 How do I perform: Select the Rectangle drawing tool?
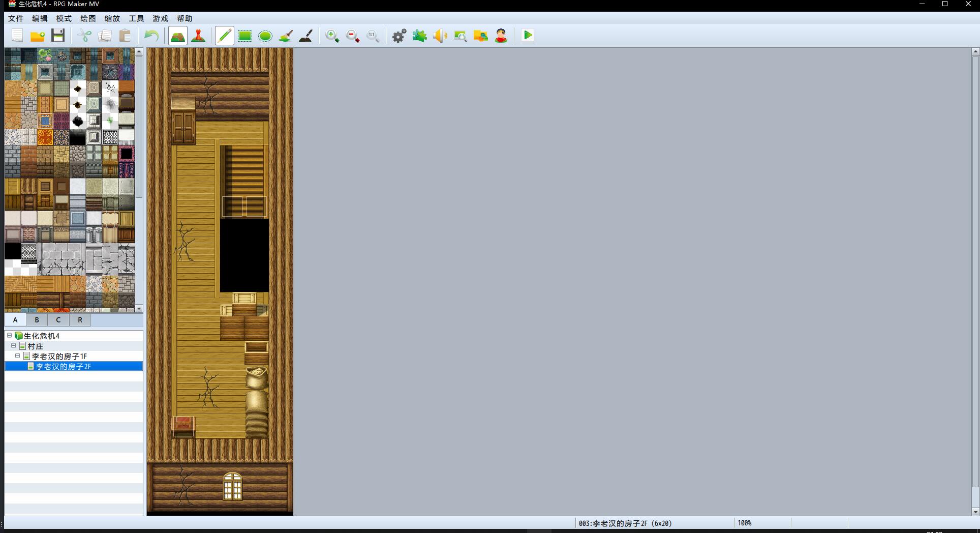pyautogui.click(x=245, y=36)
